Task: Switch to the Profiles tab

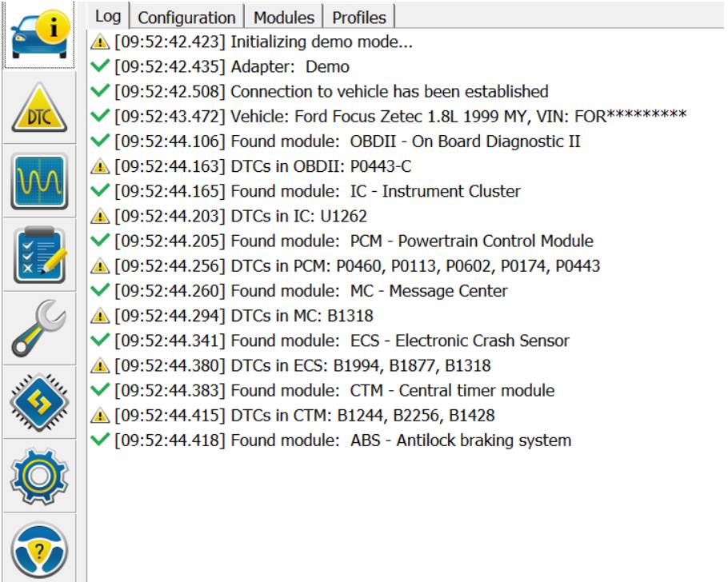Action: [x=359, y=17]
